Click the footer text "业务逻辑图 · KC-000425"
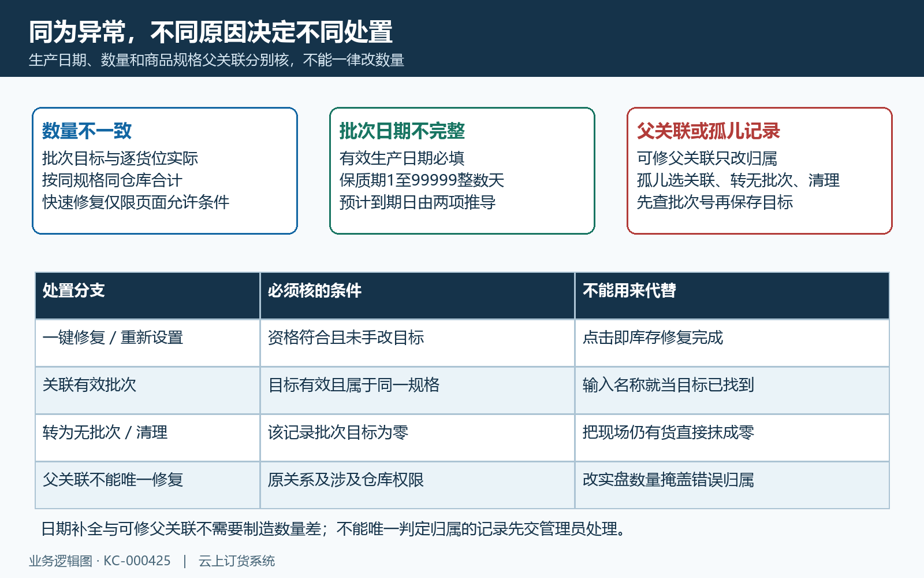This screenshot has width=924, height=578. click(100, 561)
